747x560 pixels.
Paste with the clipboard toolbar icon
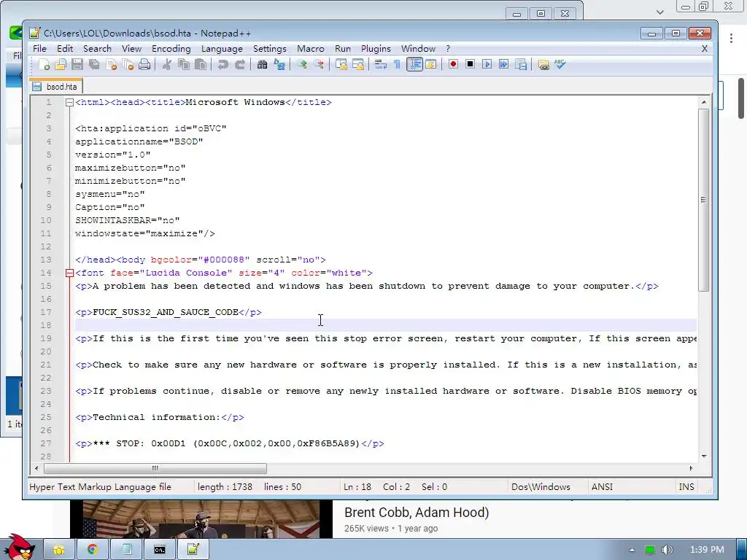(x=201, y=64)
